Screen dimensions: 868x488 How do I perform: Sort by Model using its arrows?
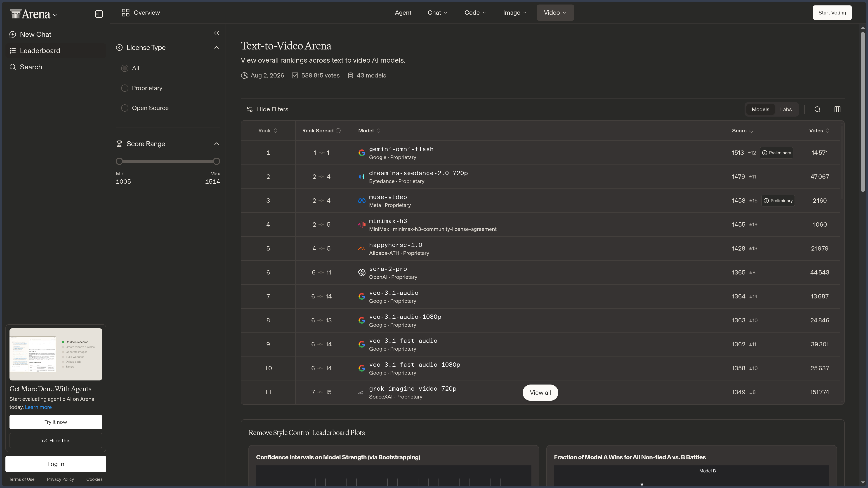point(378,131)
